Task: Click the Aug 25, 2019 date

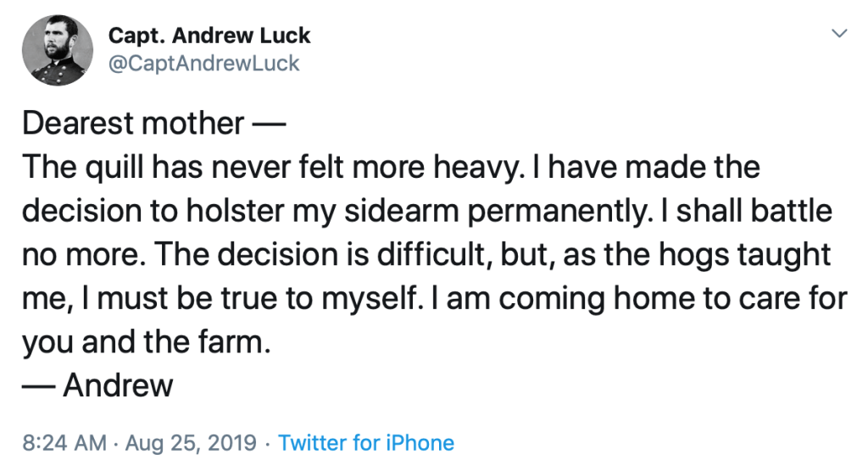Action: (x=191, y=443)
